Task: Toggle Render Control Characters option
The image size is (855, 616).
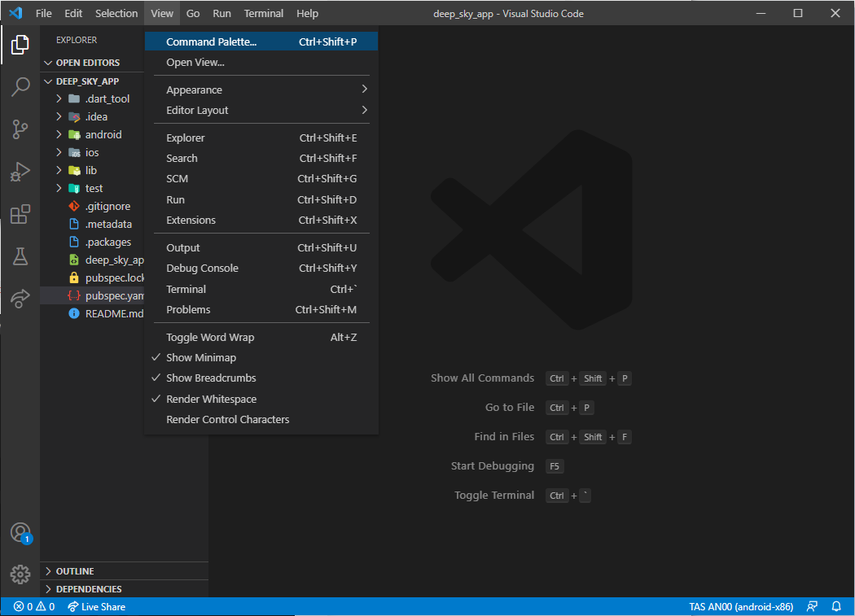Action: coord(261,420)
